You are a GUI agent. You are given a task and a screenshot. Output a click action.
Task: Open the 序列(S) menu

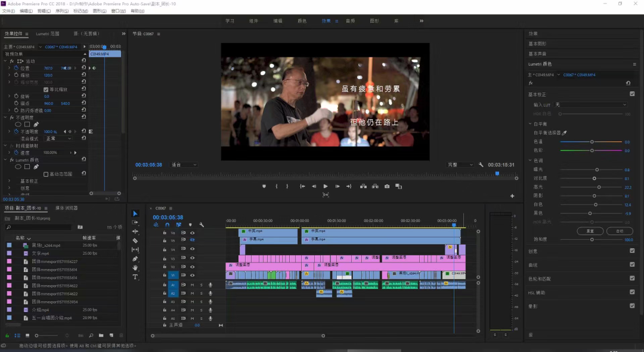[62, 11]
